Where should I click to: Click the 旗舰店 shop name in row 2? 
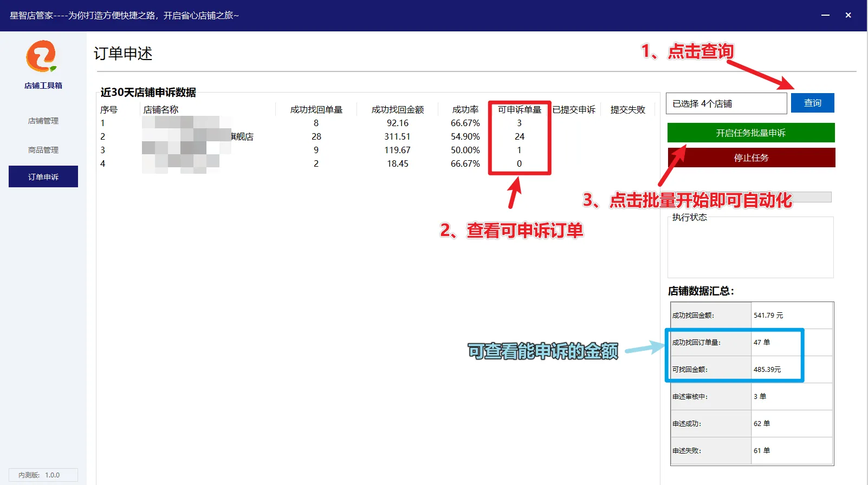tap(242, 136)
